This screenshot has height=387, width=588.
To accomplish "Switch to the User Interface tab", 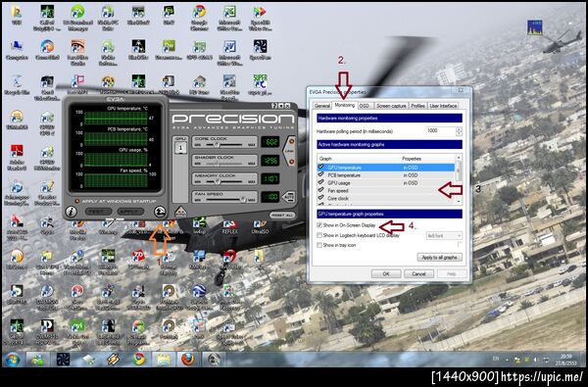I will click(x=443, y=106).
